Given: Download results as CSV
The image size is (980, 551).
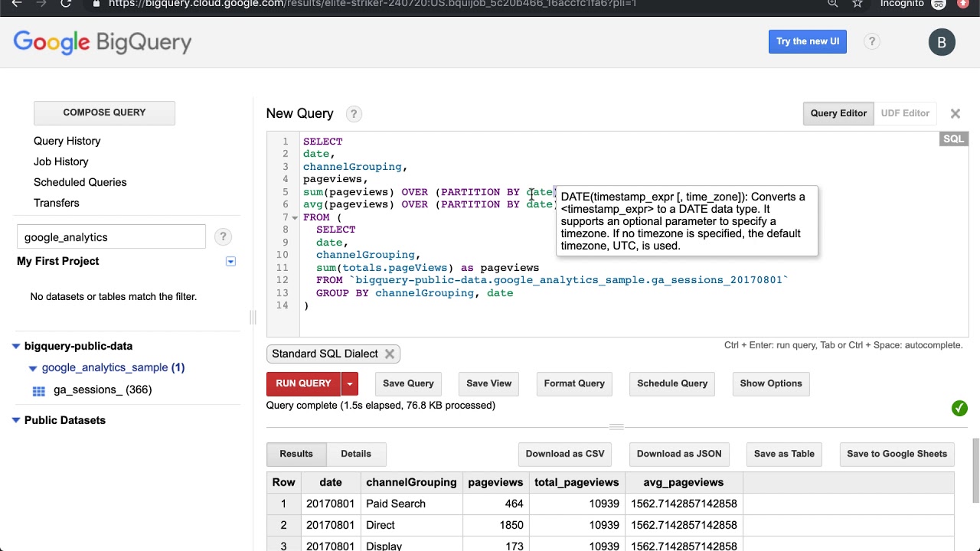Looking at the screenshot, I should click(565, 454).
